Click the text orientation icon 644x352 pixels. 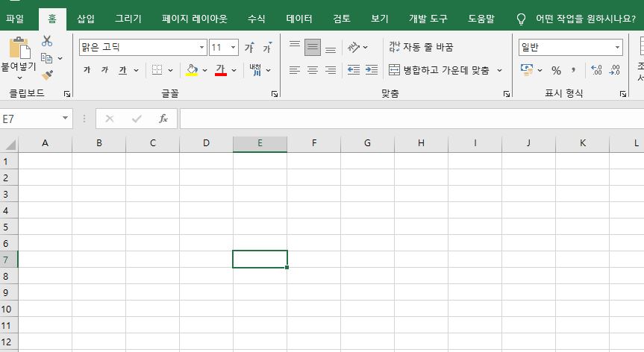[354, 47]
